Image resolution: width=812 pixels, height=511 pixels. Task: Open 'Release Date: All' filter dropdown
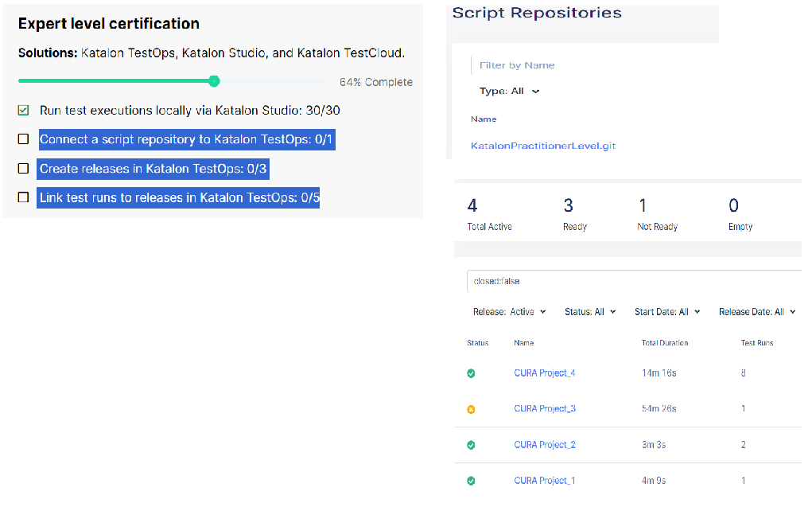(757, 312)
